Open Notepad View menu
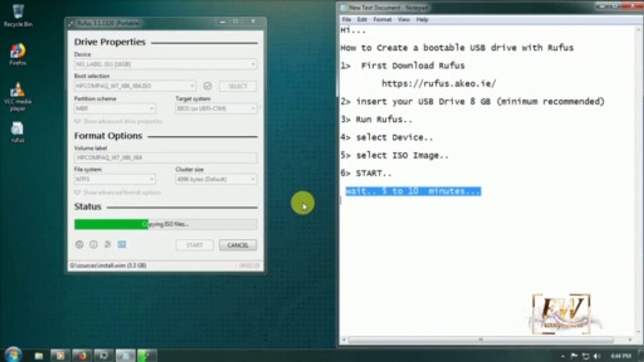This screenshot has height=362, width=644. (404, 20)
